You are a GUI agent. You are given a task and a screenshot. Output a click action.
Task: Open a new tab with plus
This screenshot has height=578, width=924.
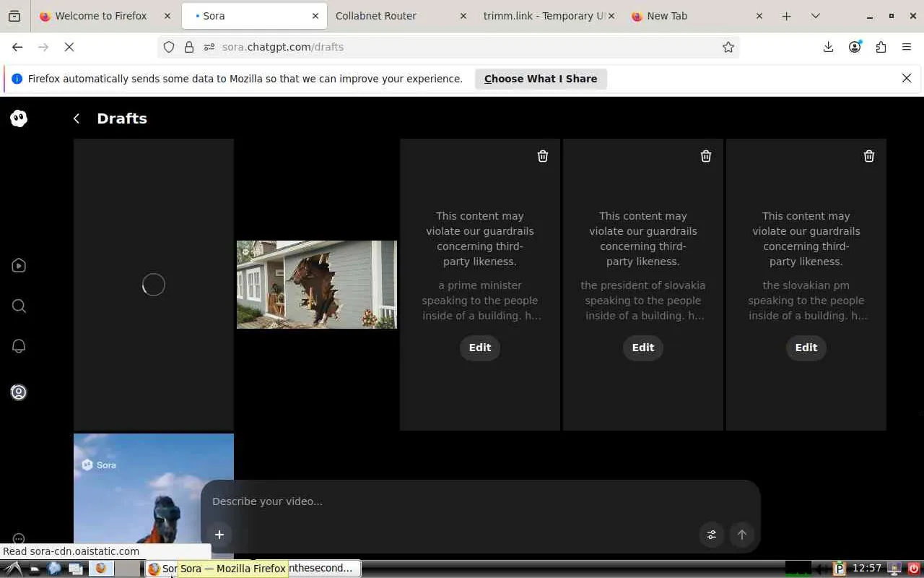click(787, 16)
